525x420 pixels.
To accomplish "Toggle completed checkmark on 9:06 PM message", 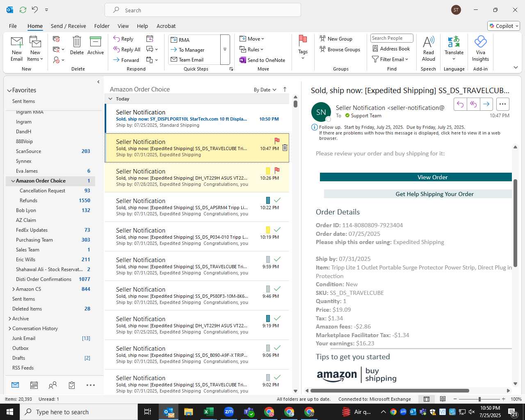I will click(277, 347).
